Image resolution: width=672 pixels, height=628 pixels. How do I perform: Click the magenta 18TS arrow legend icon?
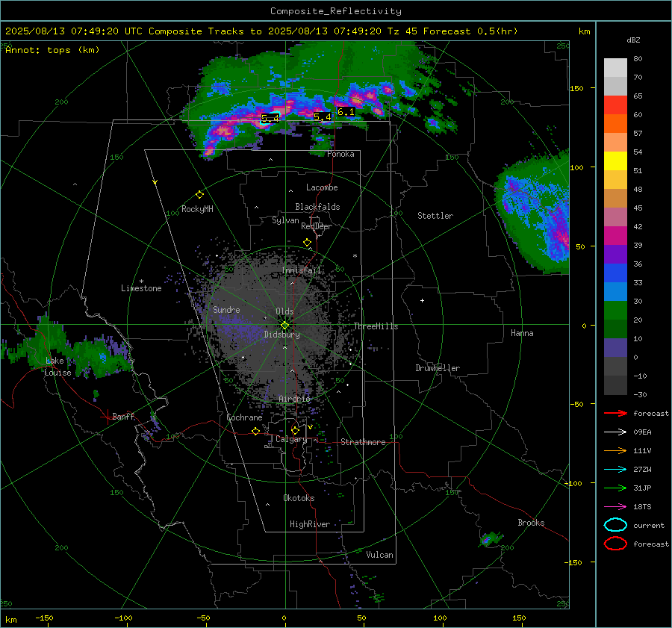615,507
